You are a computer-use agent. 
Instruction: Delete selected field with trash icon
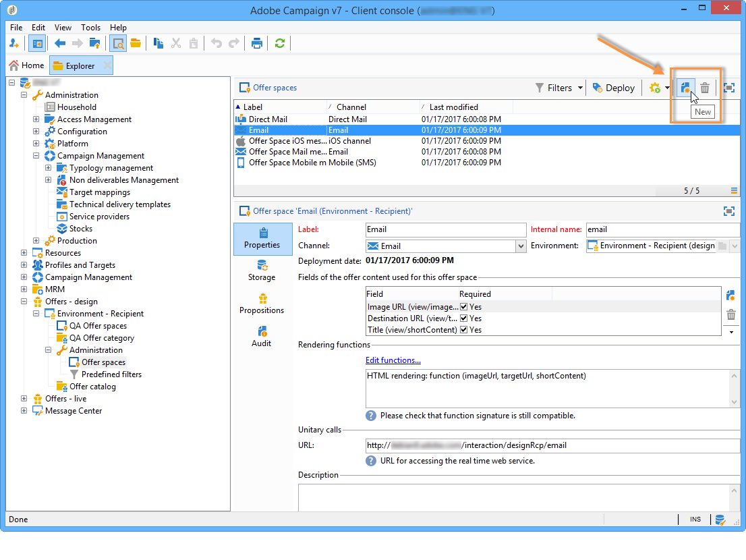point(731,314)
